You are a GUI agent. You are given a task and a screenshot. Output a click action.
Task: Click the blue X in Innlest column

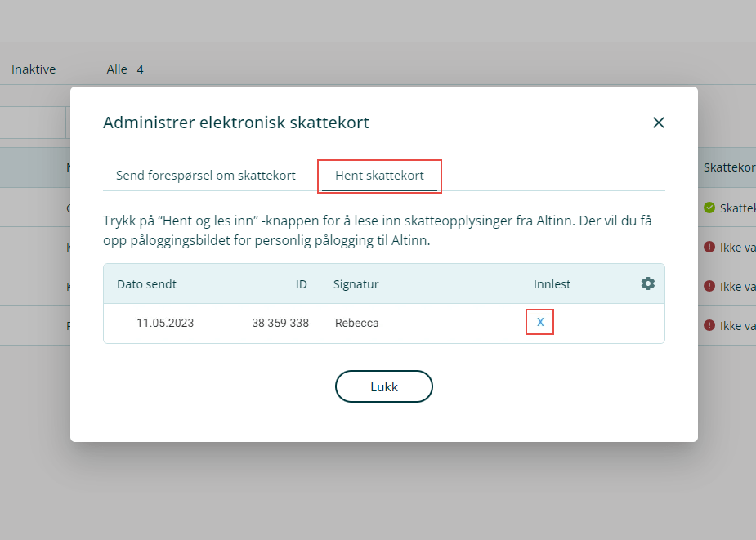tap(540, 322)
